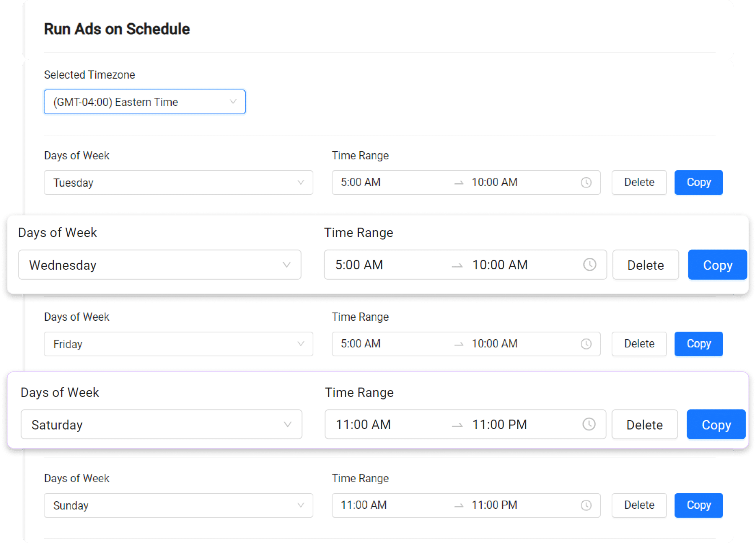Open the Friday day-of-week dropdown
This screenshot has width=756, height=543.
178,344
